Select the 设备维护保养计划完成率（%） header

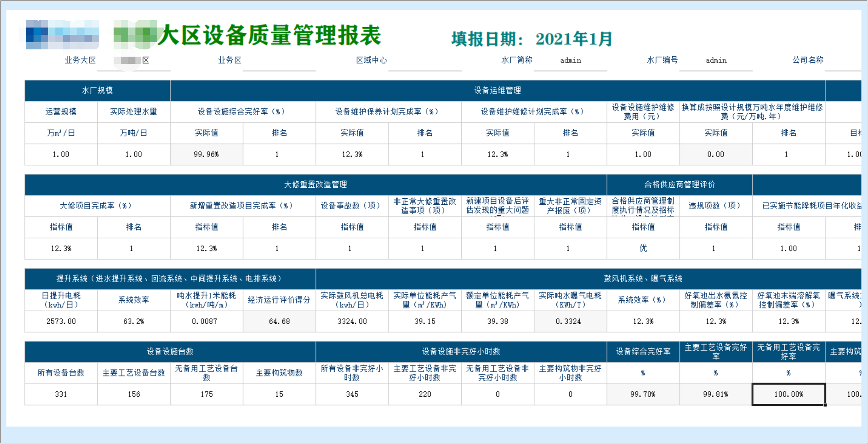click(389, 112)
